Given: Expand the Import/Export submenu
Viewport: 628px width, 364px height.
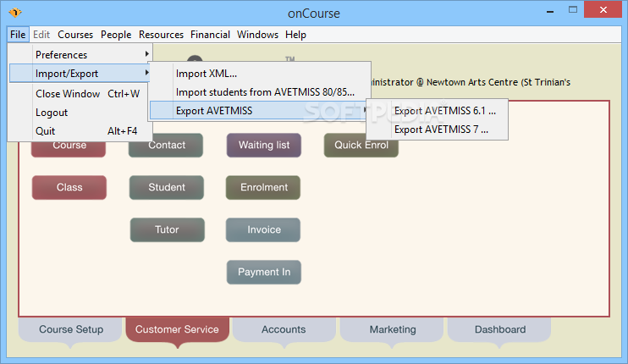Looking at the screenshot, I should click(x=80, y=74).
